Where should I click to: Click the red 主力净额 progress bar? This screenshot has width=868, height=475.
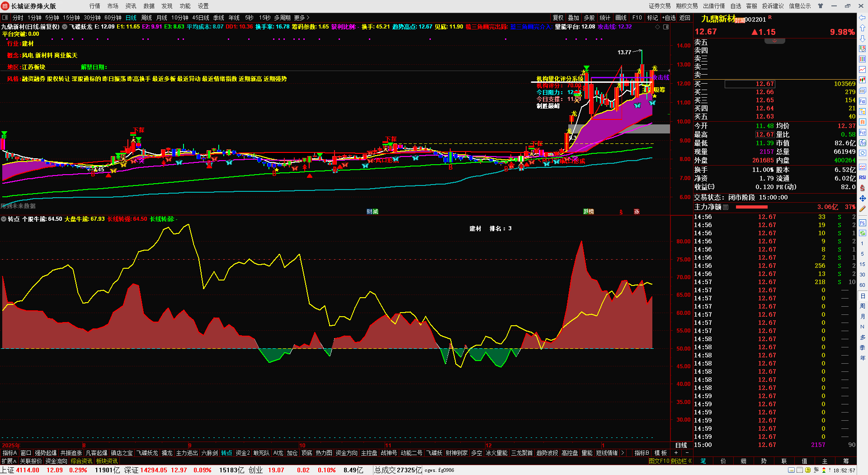752,207
